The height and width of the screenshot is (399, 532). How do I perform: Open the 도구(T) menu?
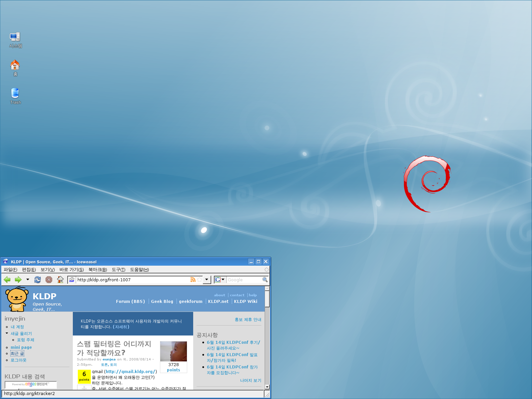(118, 270)
